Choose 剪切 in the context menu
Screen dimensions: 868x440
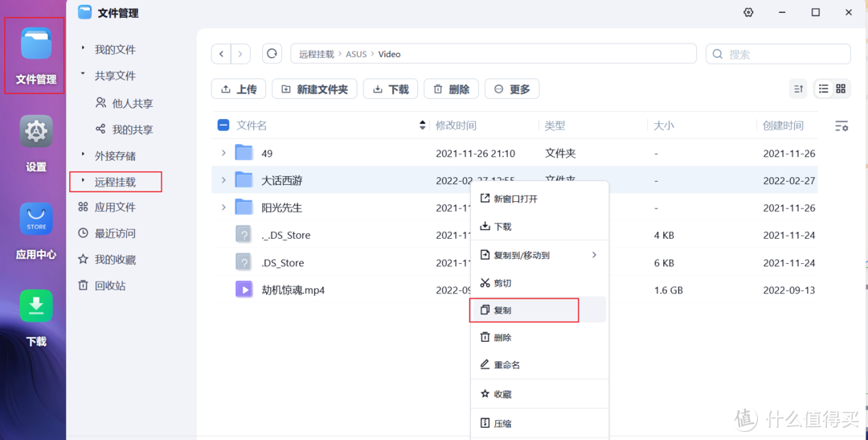click(x=539, y=282)
